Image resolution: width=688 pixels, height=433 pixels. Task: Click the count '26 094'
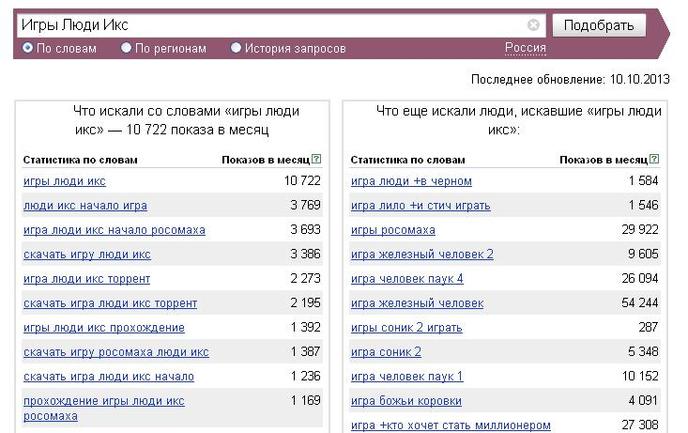[640, 279]
